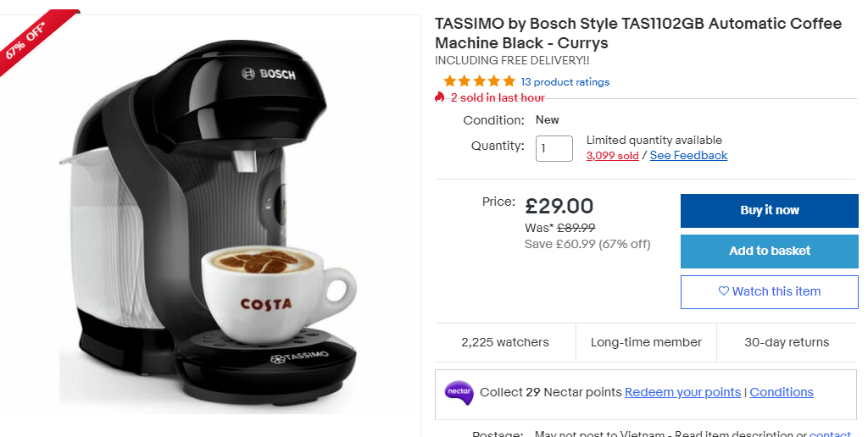Open the 3,099 sold link
Image resolution: width=868 pixels, height=437 pixels.
pyautogui.click(x=612, y=156)
